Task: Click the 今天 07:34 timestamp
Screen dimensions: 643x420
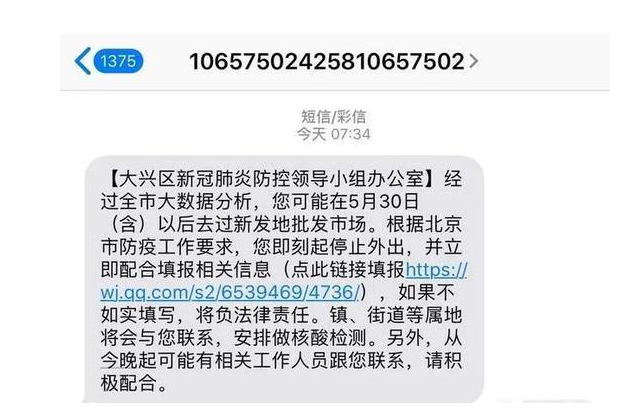Action: (x=333, y=134)
